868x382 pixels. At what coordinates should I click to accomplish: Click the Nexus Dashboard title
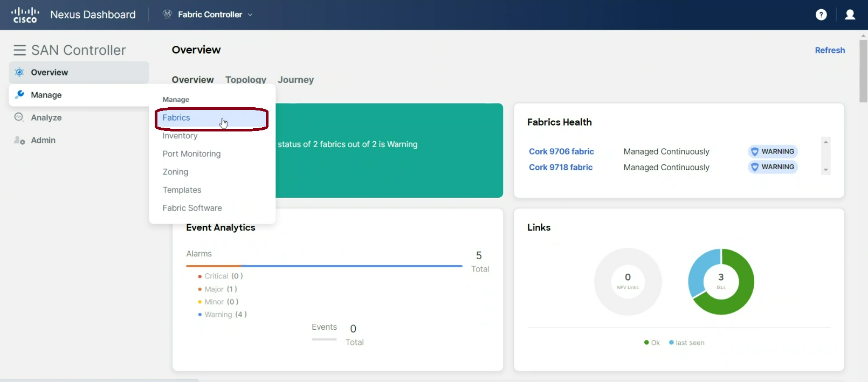pyautogui.click(x=93, y=15)
